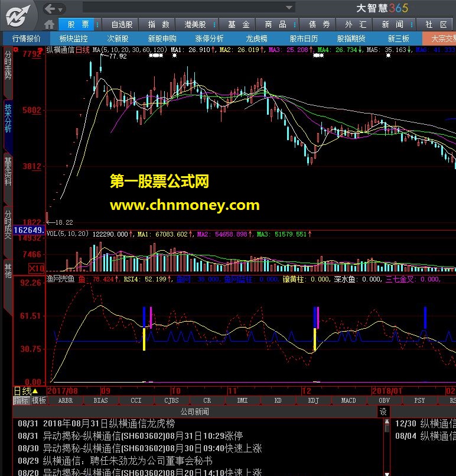Choose the CJBS indicator

tap(172, 400)
